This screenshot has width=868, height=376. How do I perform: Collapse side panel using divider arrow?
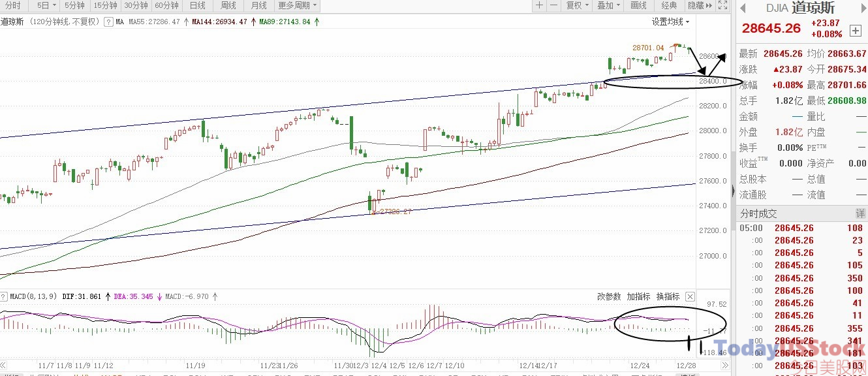(732, 190)
